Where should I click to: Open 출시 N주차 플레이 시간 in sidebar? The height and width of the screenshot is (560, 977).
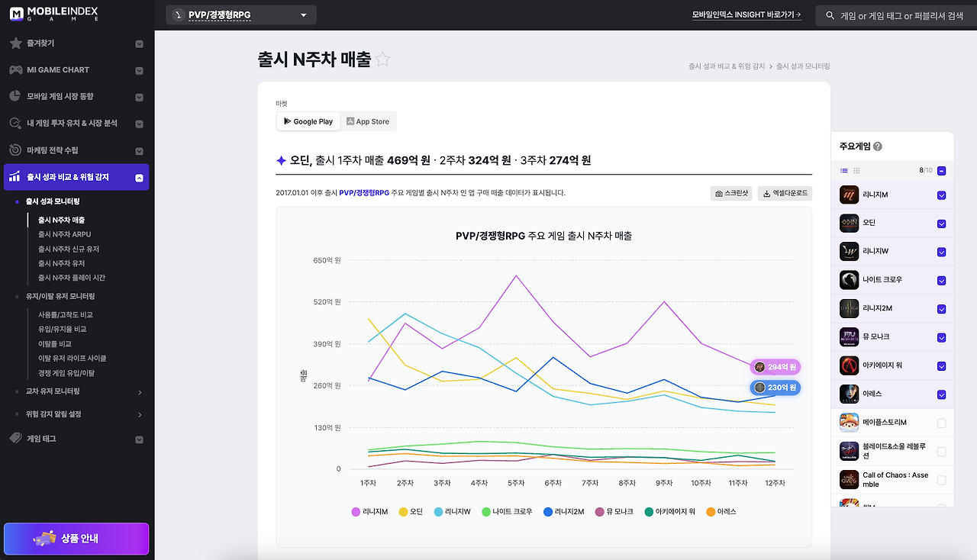pos(72,278)
